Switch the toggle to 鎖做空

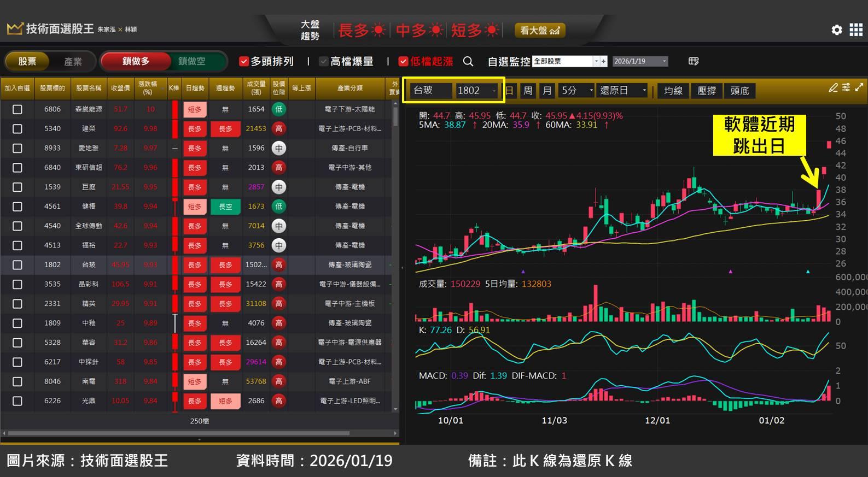pyautogui.click(x=192, y=61)
